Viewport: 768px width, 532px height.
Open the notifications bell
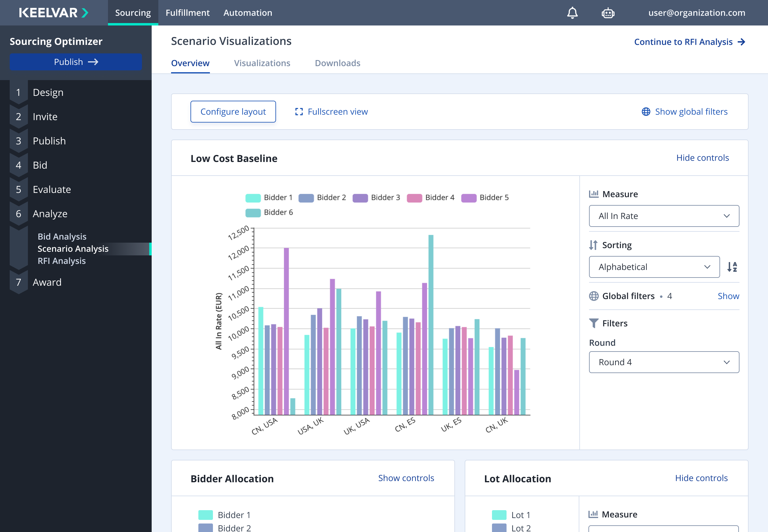(x=572, y=13)
